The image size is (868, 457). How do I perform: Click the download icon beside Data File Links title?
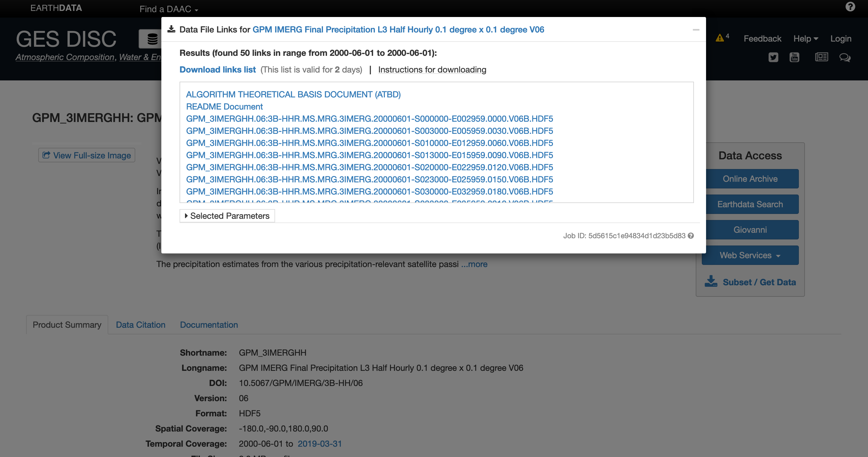(x=171, y=29)
